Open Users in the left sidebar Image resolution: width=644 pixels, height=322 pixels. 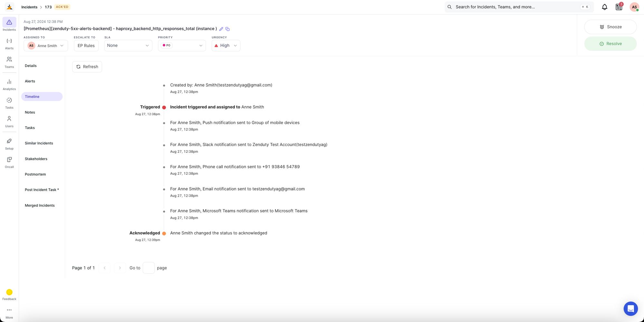coord(9,122)
